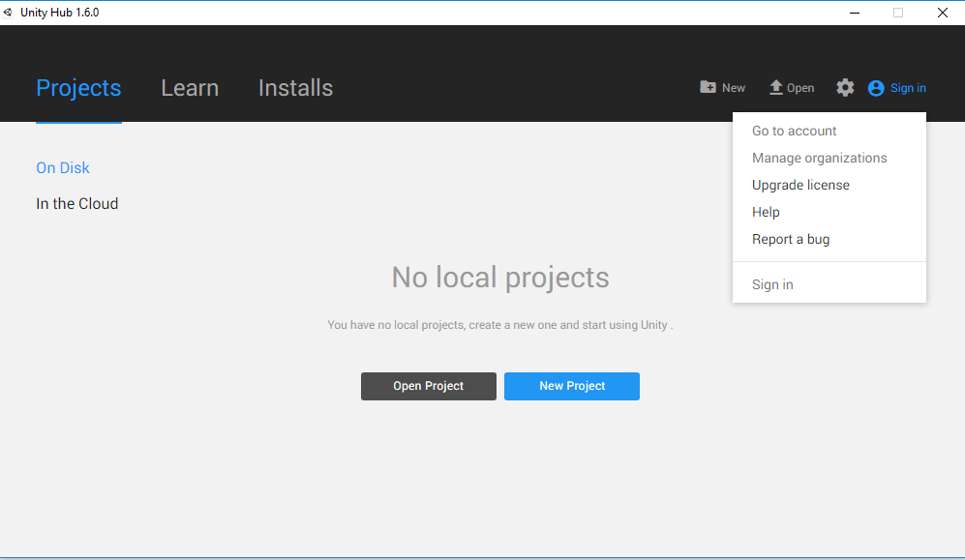Close the Unity Hub window
Viewport: 965px width, 560px height.
[x=942, y=13]
